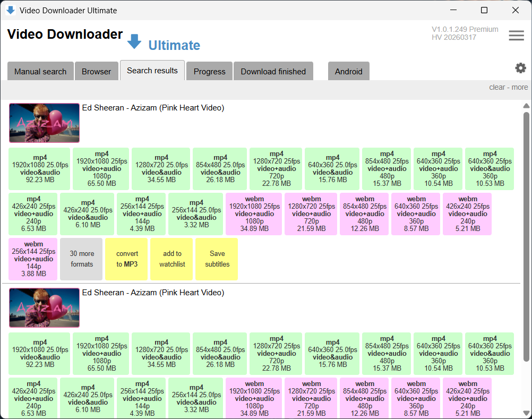Click Save subtitles
The width and height of the screenshot is (532, 419).
coord(217,259)
